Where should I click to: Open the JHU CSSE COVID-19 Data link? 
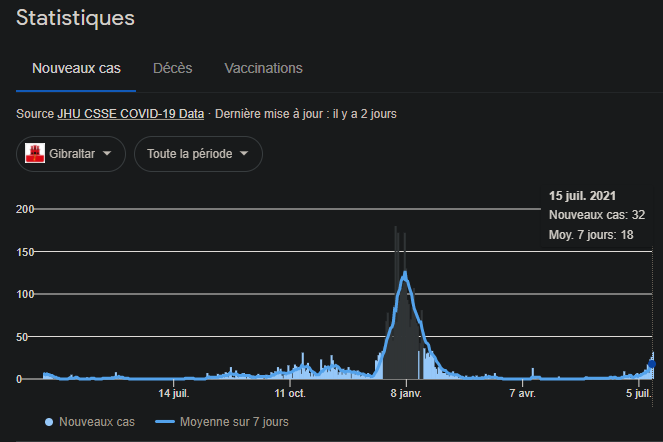point(131,114)
